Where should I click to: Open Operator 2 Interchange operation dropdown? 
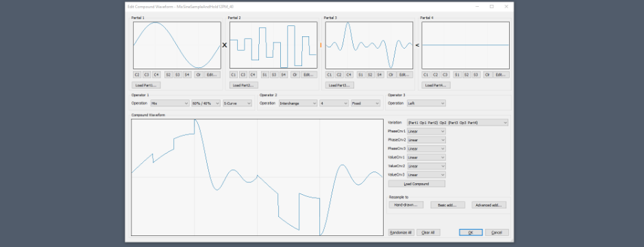tap(298, 104)
